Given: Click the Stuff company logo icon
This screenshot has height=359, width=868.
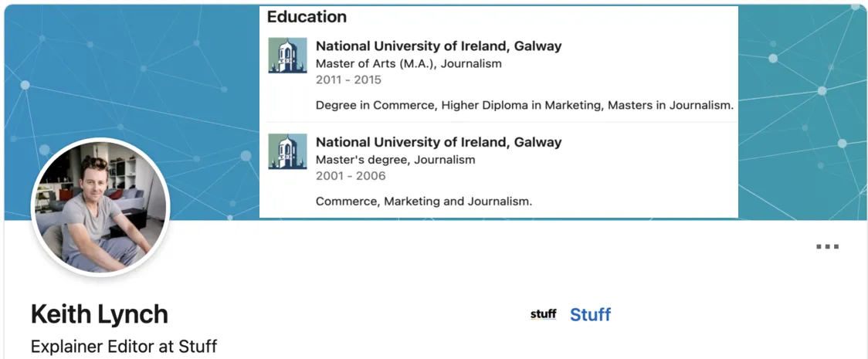Looking at the screenshot, I should click(544, 314).
